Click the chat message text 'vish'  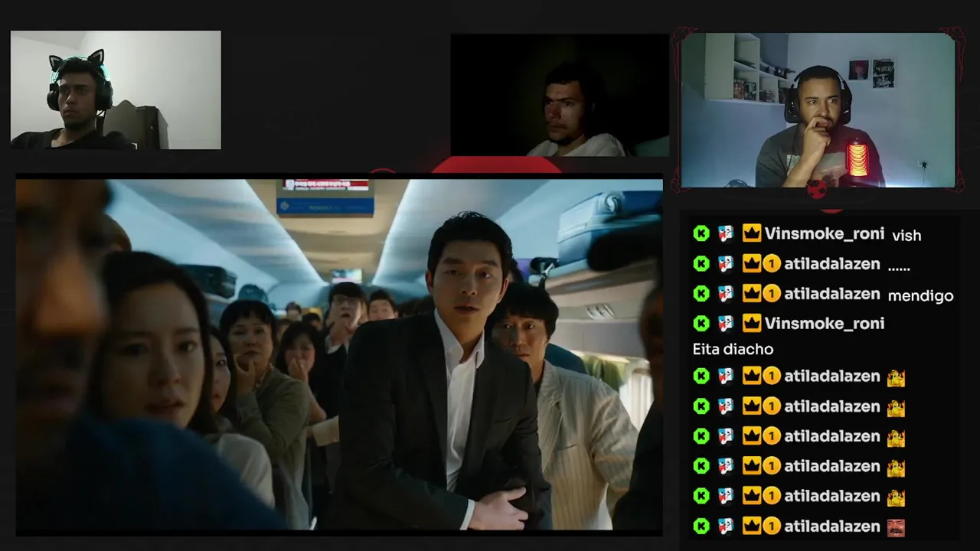click(906, 236)
